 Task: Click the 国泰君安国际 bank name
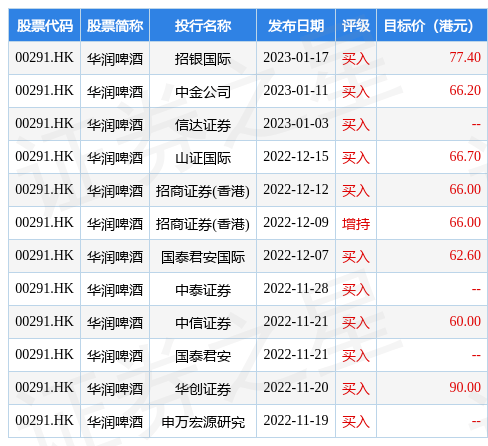(x=203, y=257)
